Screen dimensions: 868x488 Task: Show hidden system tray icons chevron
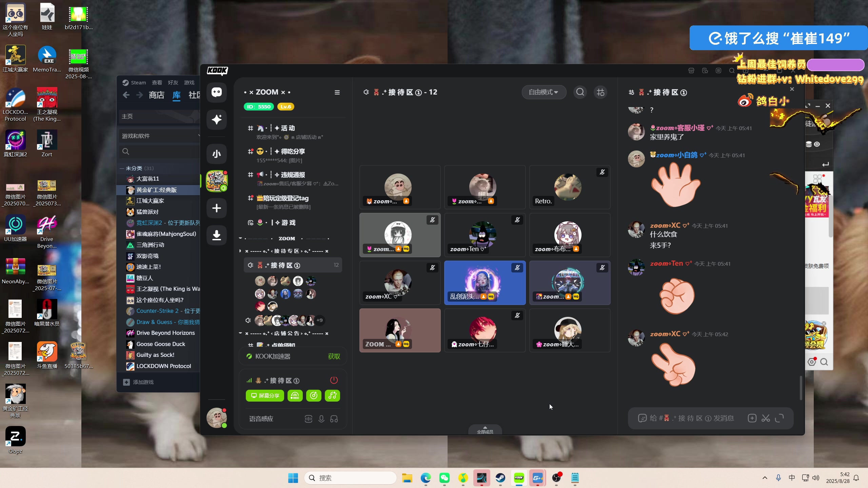[765, 478]
